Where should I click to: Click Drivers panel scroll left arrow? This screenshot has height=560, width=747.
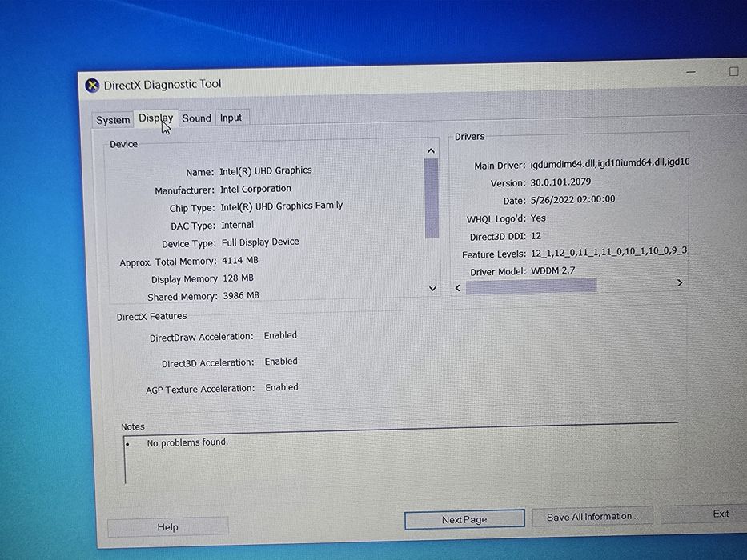458,288
